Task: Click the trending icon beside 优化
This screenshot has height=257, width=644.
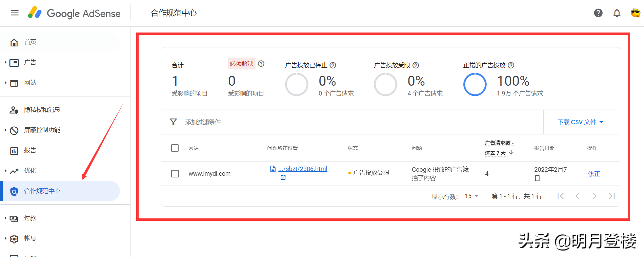Action: pos(14,171)
